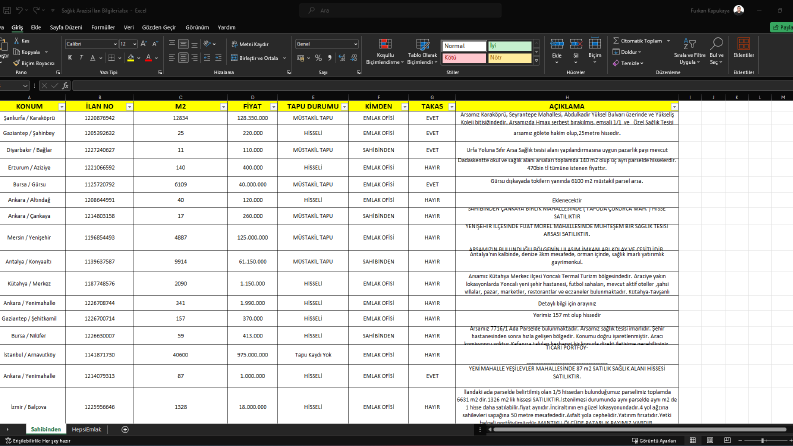Viewport: 793px width, 446px height.
Task: Open the Calibri font name dropdown
Action: tap(115, 44)
